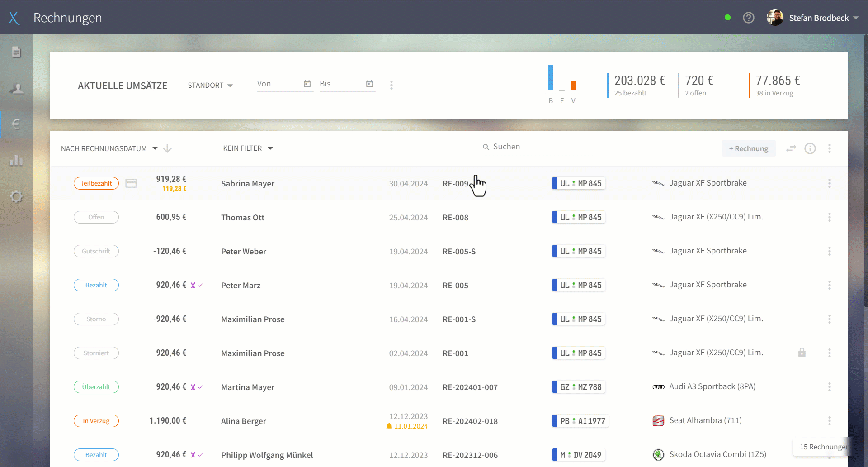Image resolution: width=868 pixels, height=467 pixels.
Task: Click the Suchen search field
Action: (x=538, y=147)
